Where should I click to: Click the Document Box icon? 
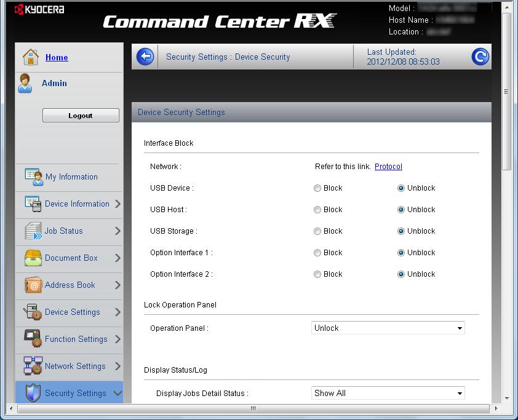(x=33, y=258)
